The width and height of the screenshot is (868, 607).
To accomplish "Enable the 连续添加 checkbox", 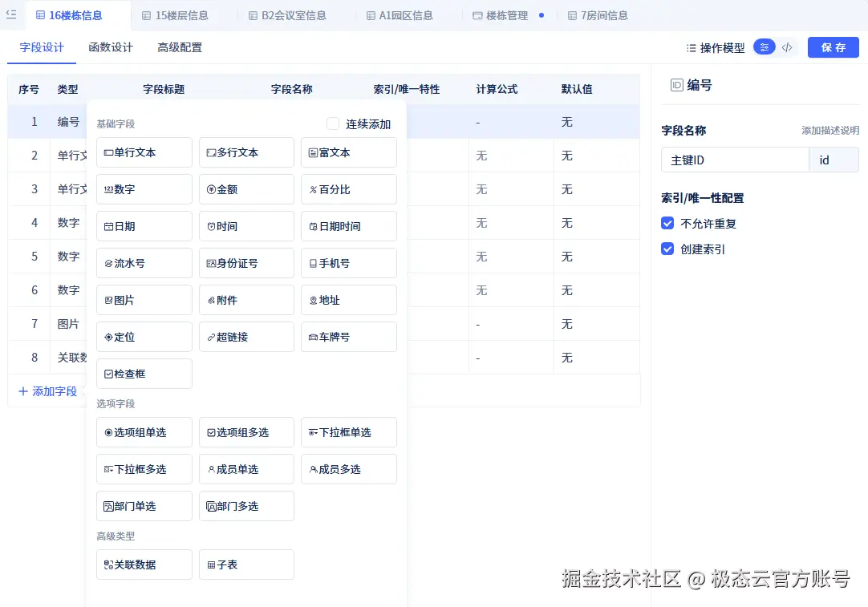I will pyautogui.click(x=333, y=124).
